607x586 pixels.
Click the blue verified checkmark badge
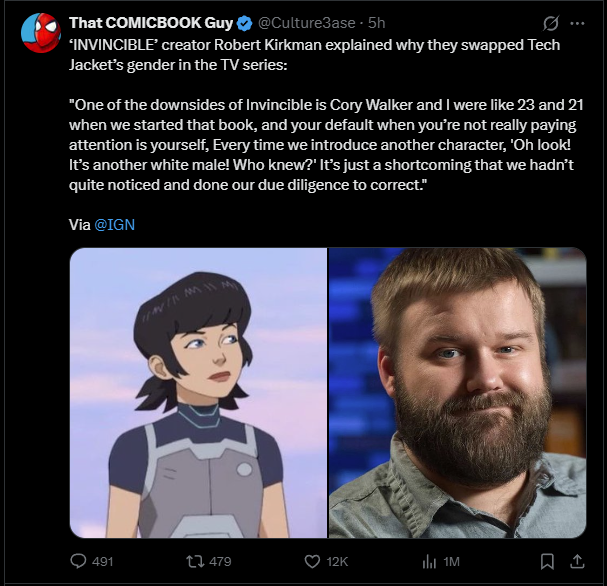click(x=244, y=23)
